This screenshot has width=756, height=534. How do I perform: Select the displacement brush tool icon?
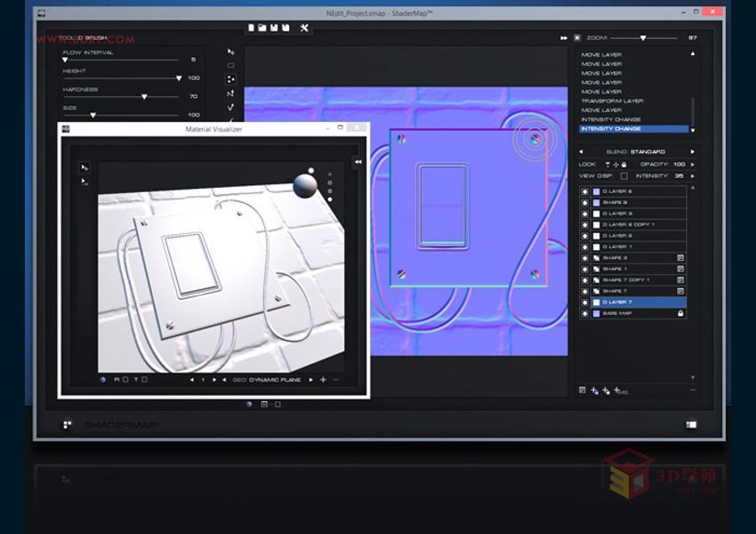pos(231,78)
